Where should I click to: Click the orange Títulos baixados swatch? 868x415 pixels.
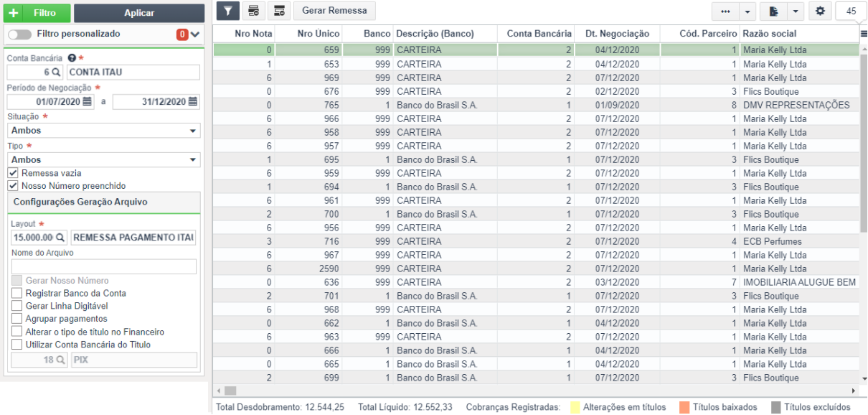(x=684, y=407)
